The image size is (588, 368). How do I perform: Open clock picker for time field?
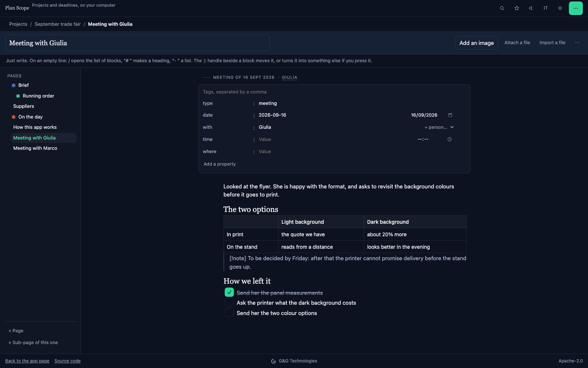click(449, 139)
